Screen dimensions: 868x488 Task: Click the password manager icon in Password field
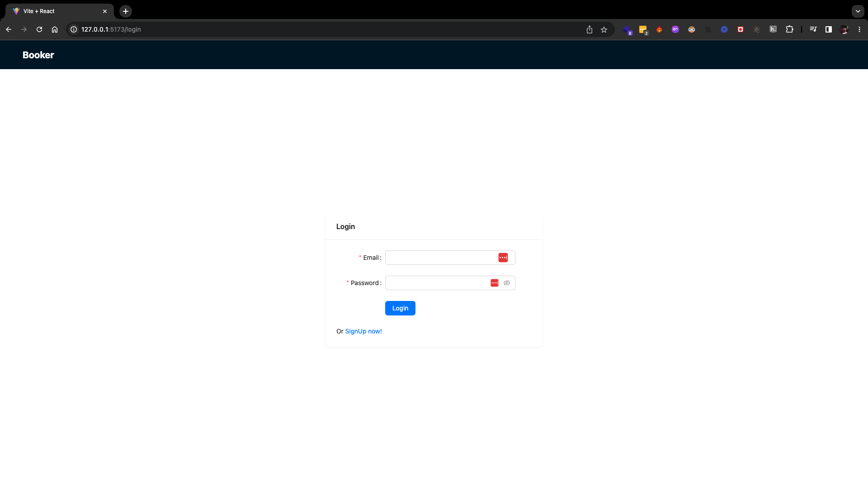click(494, 283)
